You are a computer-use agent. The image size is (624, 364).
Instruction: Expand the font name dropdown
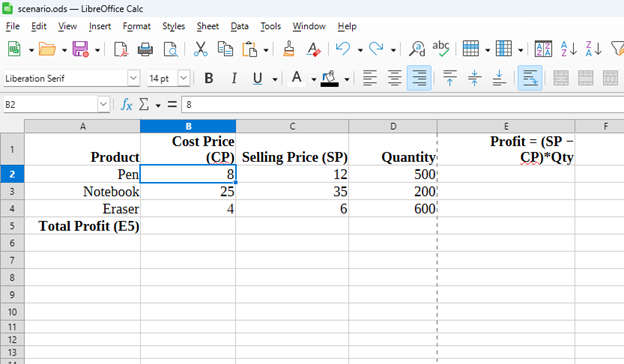[x=133, y=78]
